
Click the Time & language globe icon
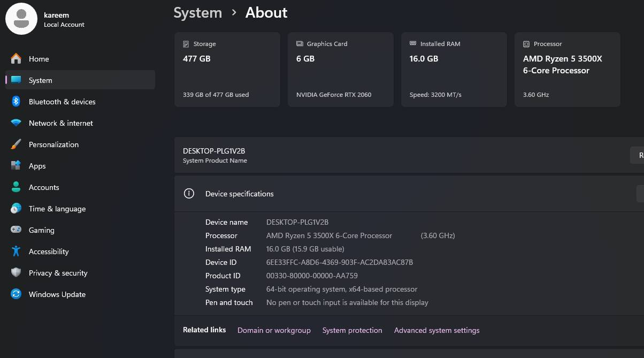pyautogui.click(x=16, y=209)
